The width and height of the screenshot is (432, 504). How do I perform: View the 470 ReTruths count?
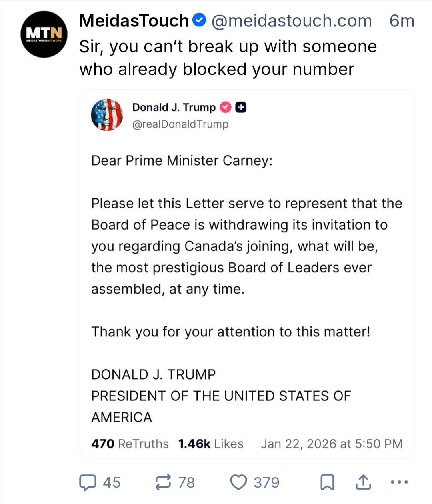pos(130,444)
